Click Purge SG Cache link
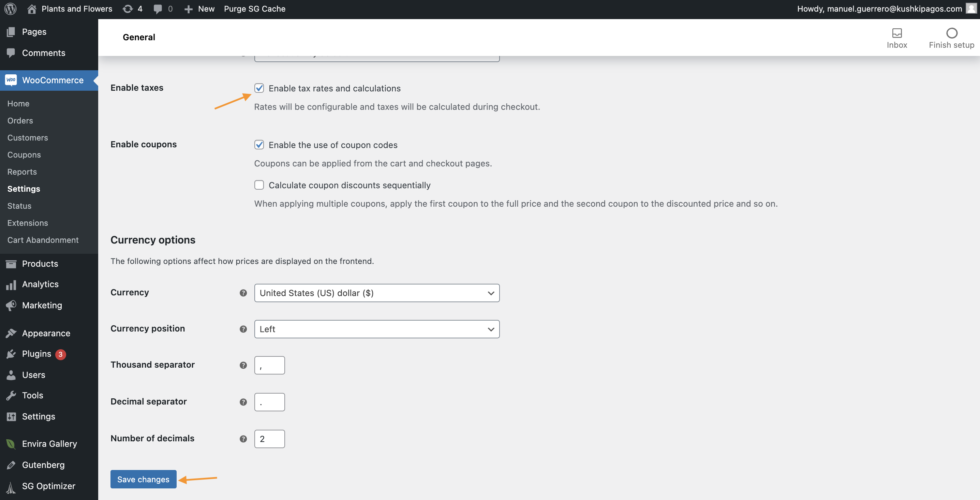Image resolution: width=980 pixels, height=500 pixels. click(254, 9)
